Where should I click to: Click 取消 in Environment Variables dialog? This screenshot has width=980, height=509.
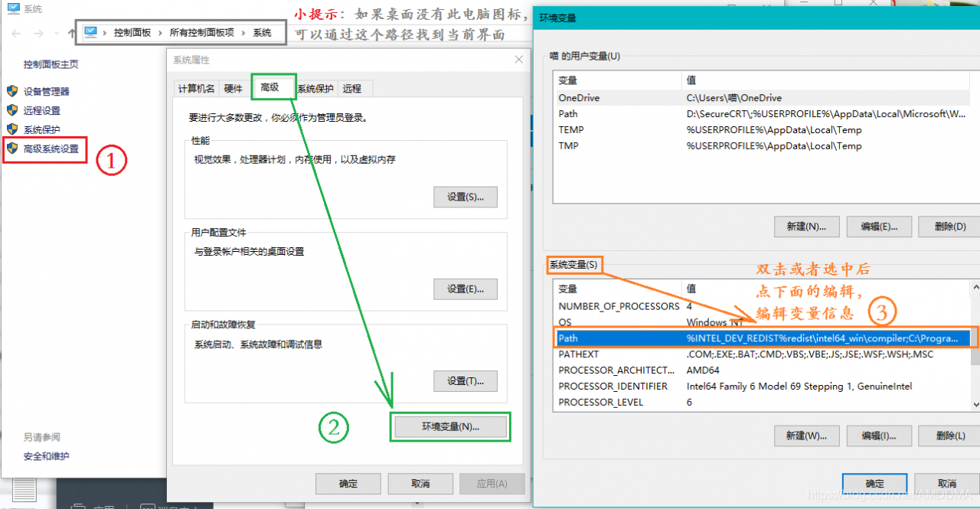(x=947, y=484)
